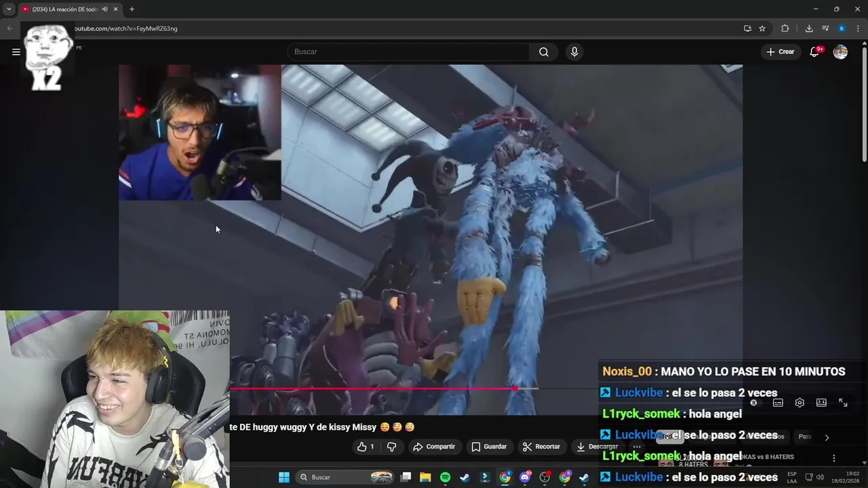
Task: Bookmark this page with the star icon
Action: click(762, 28)
